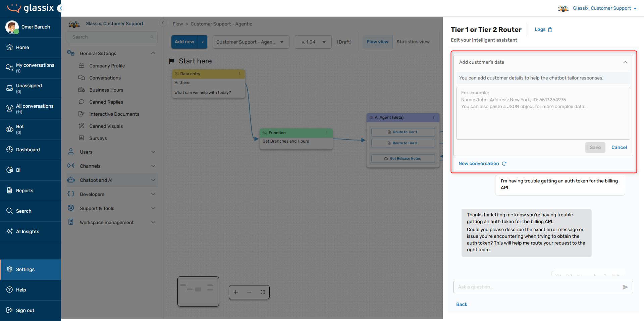Send the question with the arrow icon
644x321 pixels.
tap(625, 287)
